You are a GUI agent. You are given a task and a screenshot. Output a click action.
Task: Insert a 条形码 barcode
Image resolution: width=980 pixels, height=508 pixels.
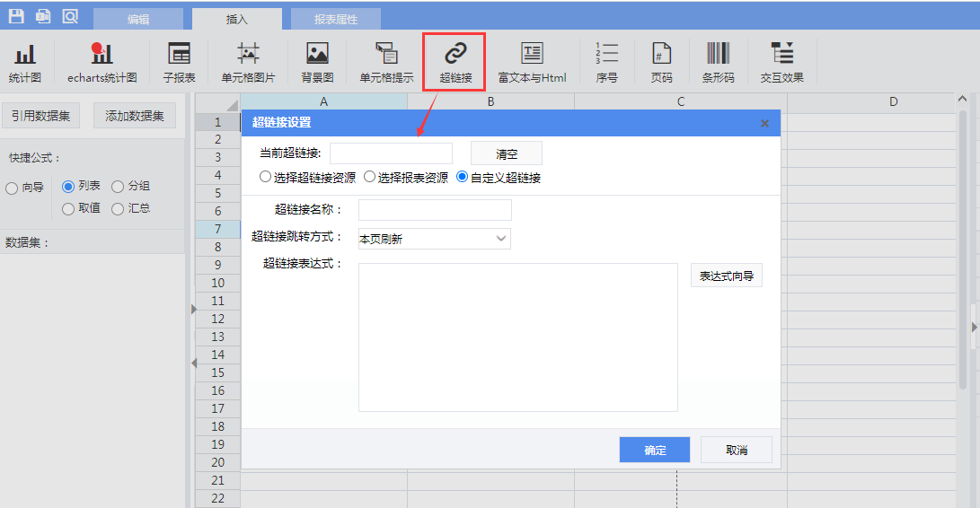718,61
